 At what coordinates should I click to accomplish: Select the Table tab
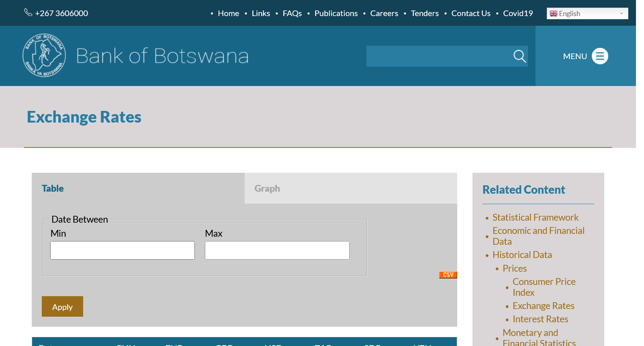(x=53, y=188)
